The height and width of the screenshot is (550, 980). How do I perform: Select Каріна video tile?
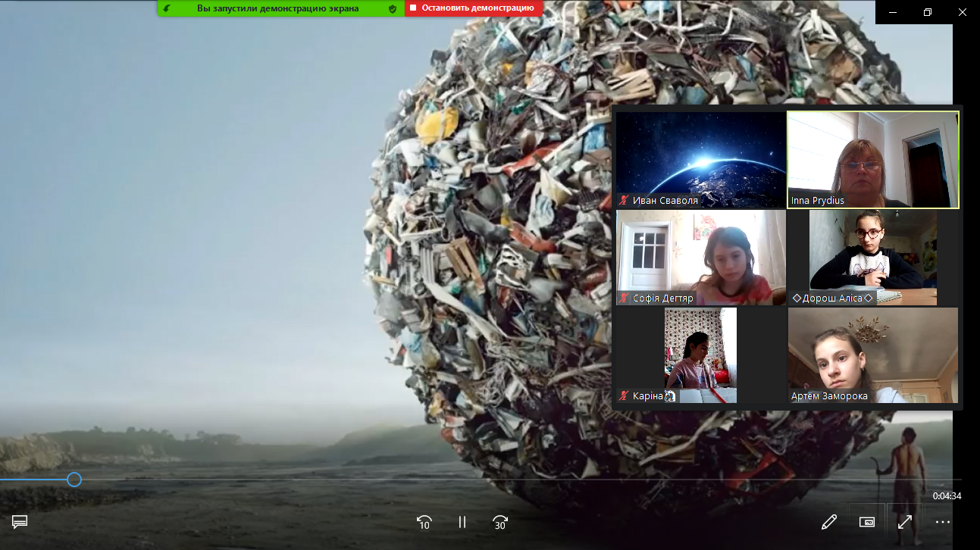click(701, 355)
